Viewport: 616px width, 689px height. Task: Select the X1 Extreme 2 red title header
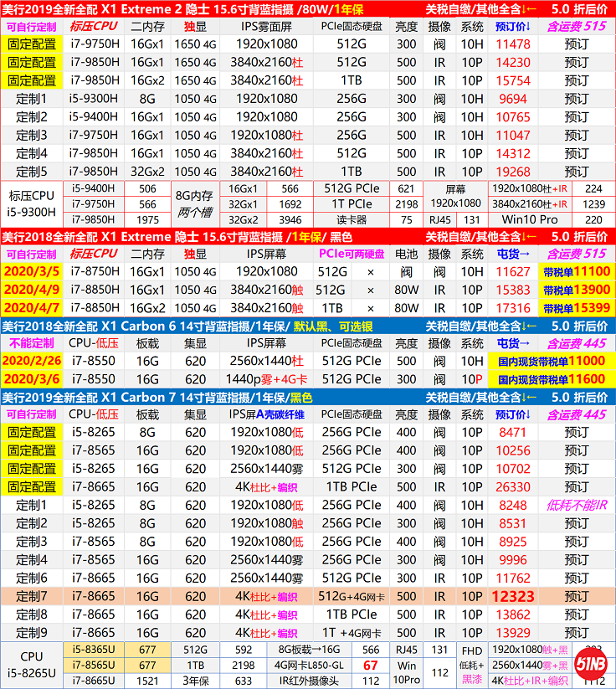click(x=210, y=8)
